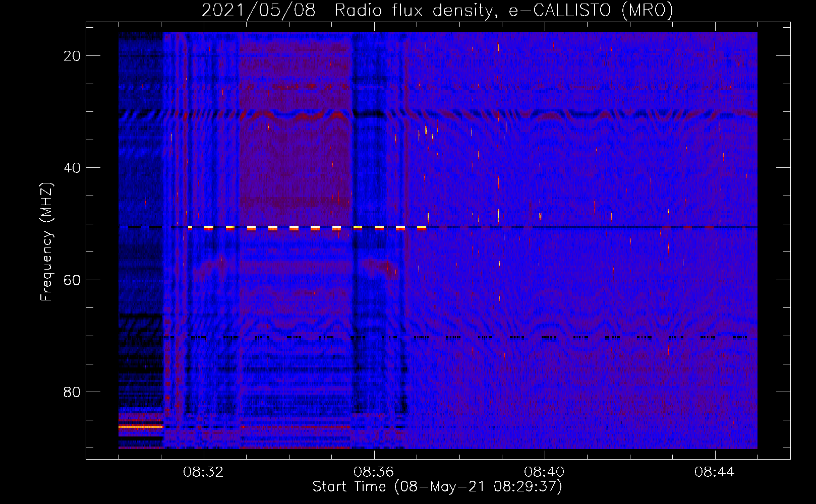Click the bright yellow band near 86 MHz

[141, 426]
